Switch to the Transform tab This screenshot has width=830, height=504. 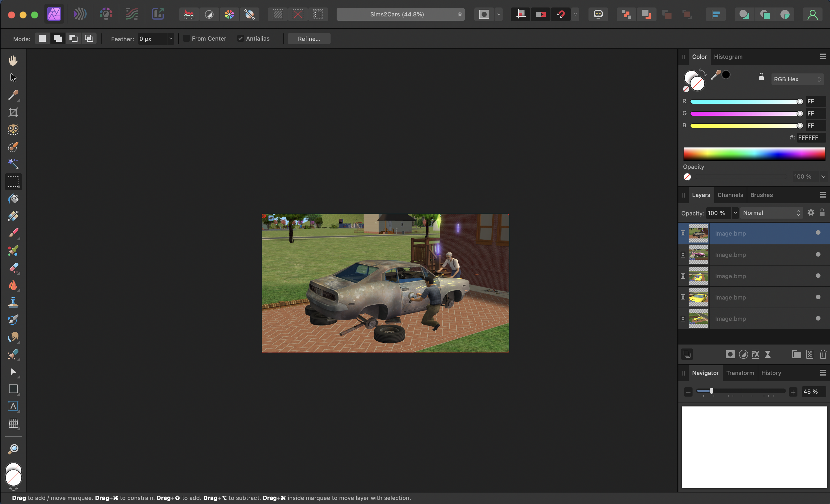coord(740,373)
